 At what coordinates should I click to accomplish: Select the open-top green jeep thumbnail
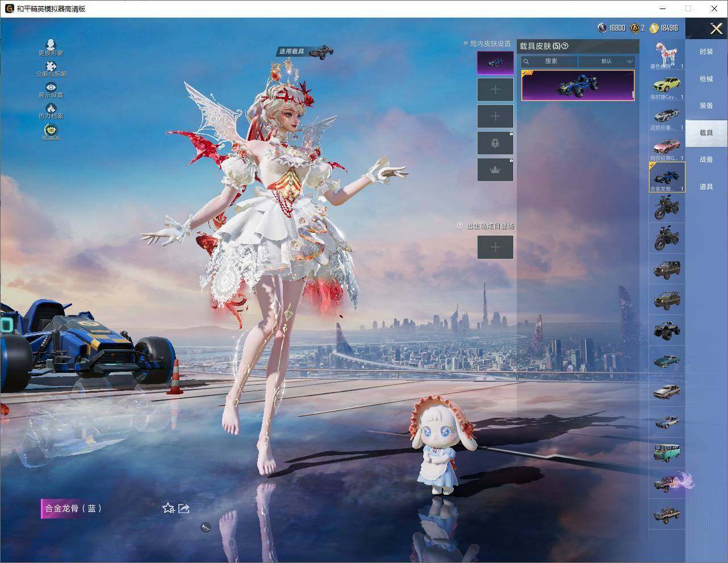pos(667,300)
